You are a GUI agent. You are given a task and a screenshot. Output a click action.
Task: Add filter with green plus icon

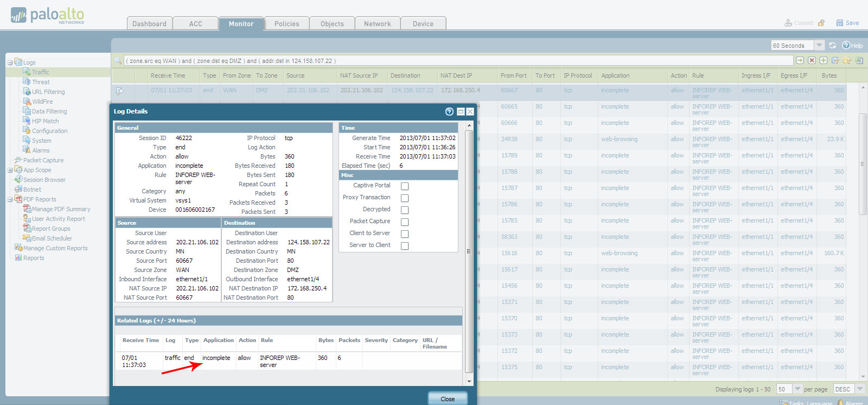point(824,60)
